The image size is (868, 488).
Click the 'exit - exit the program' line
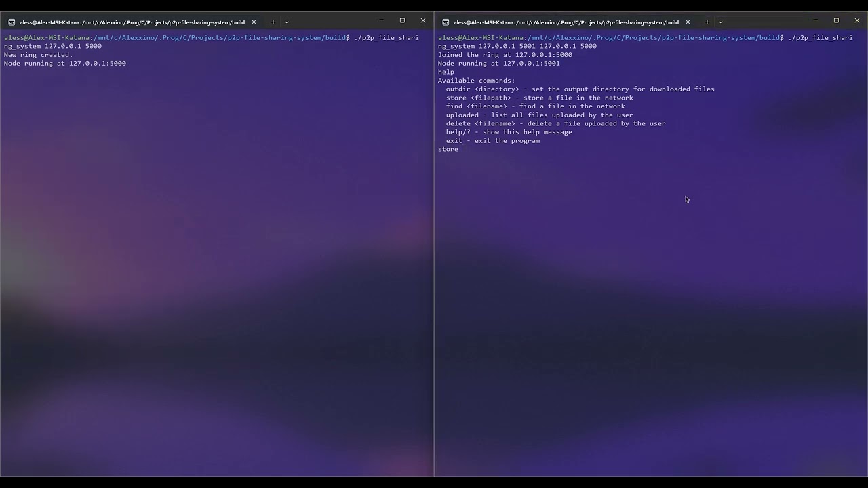click(493, 141)
